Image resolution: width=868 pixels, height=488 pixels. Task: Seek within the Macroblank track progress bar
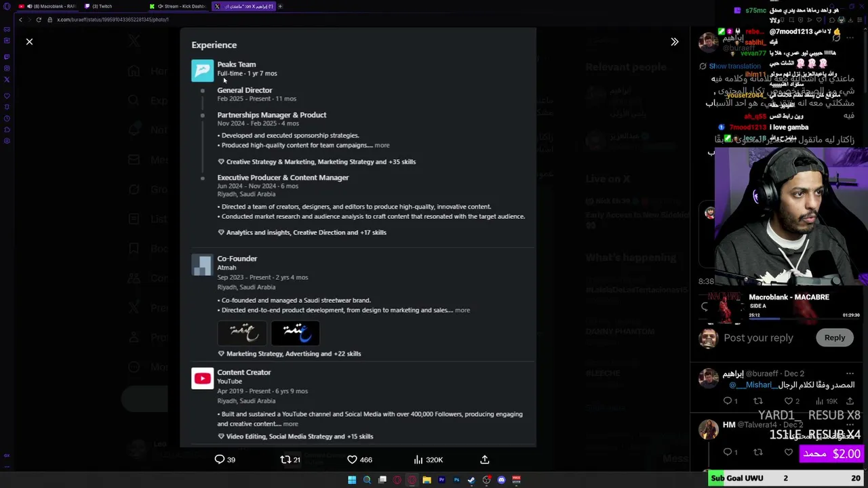pyautogui.click(x=804, y=319)
